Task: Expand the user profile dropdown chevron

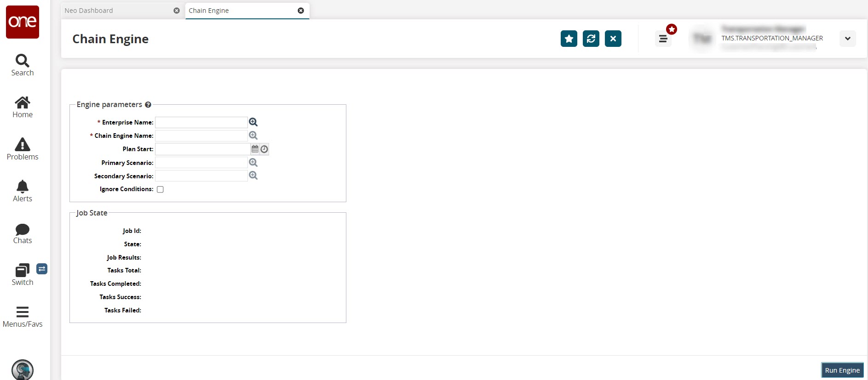Action: (x=848, y=39)
